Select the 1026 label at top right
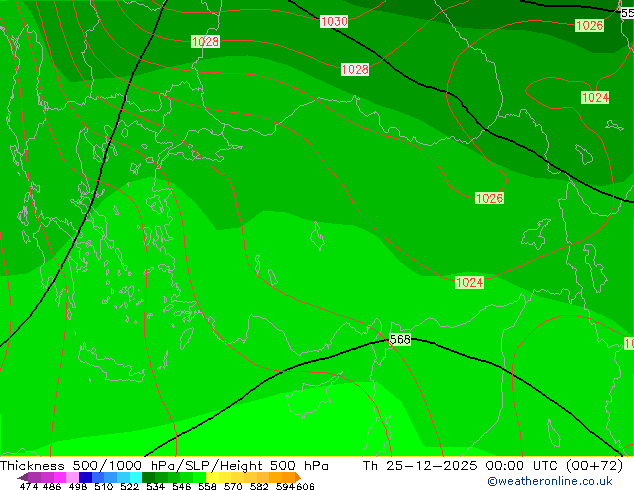634x490 pixels. 590,25
